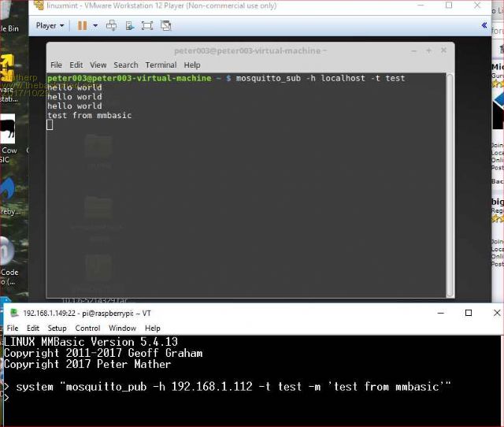504x427 pixels.
Task: Open the Setup menu in Tera Term
Action: [x=57, y=328]
